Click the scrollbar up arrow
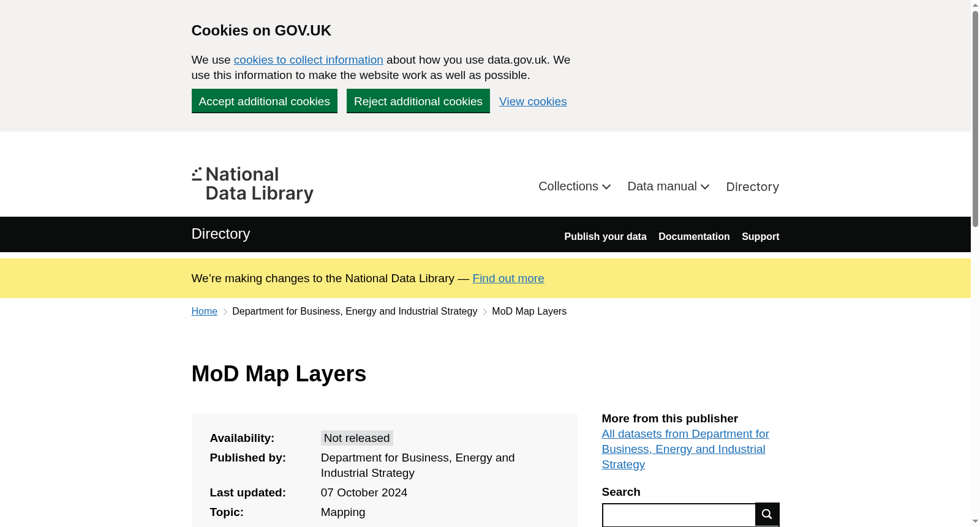Viewport: 980px width, 527px height. pos(975,5)
